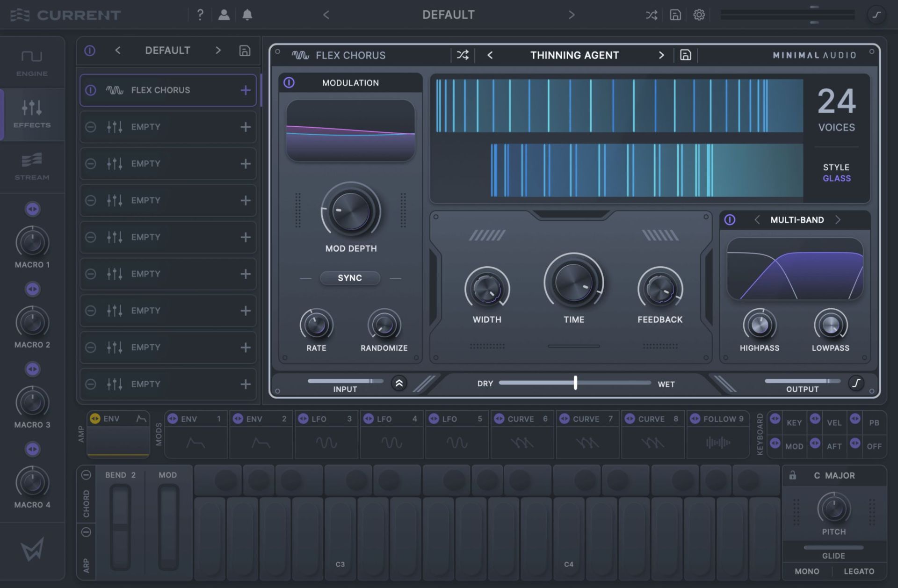Open the GLASS style selector
The height and width of the screenshot is (588, 898).
pyautogui.click(x=837, y=178)
